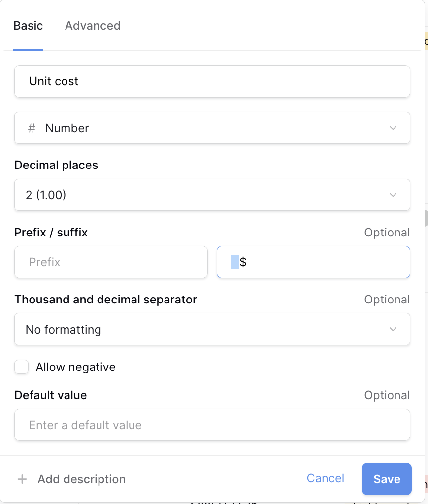The height and width of the screenshot is (504, 428).
Task: Click the chevron arrow in the decimal places field
Action: pos(393,195)
